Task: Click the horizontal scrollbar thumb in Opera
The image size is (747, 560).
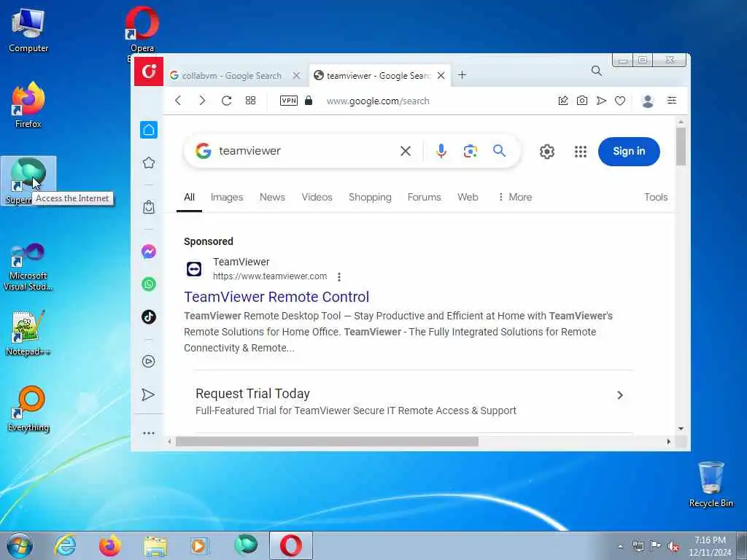Action: pos(327,441)
